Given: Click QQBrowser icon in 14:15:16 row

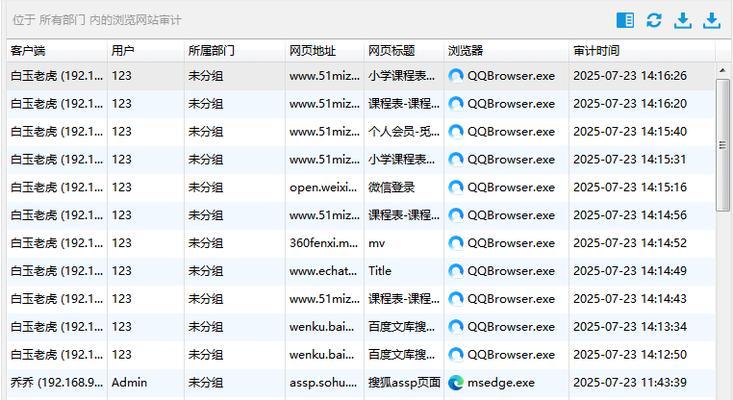Looking at the screenshot, I should (x=455, y=187).
